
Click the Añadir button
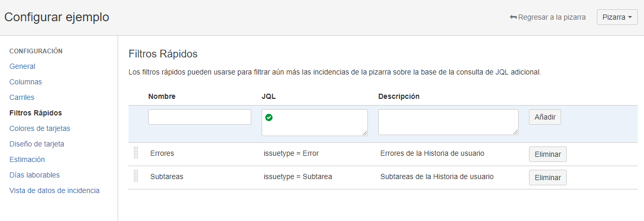[x=545, y=117]
